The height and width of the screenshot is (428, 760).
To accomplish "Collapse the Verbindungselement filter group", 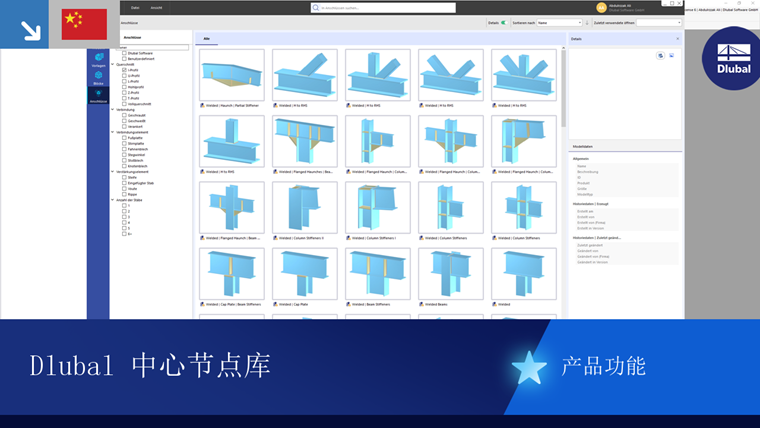I will click(113, 132).
